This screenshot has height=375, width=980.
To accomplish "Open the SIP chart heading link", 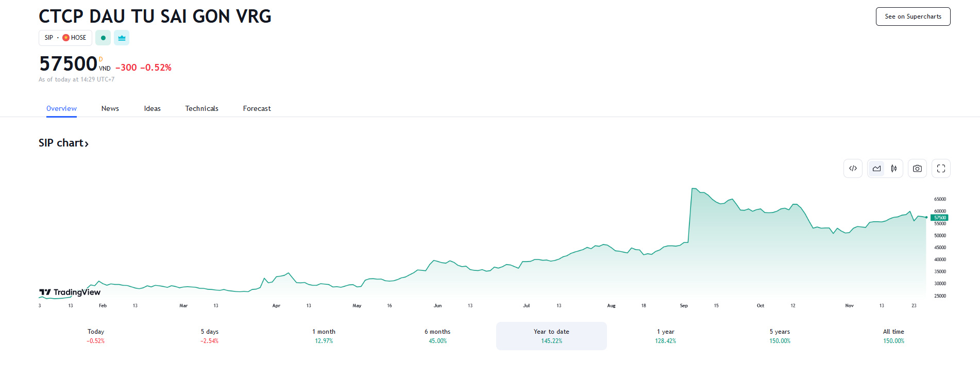I will (63, 143).
